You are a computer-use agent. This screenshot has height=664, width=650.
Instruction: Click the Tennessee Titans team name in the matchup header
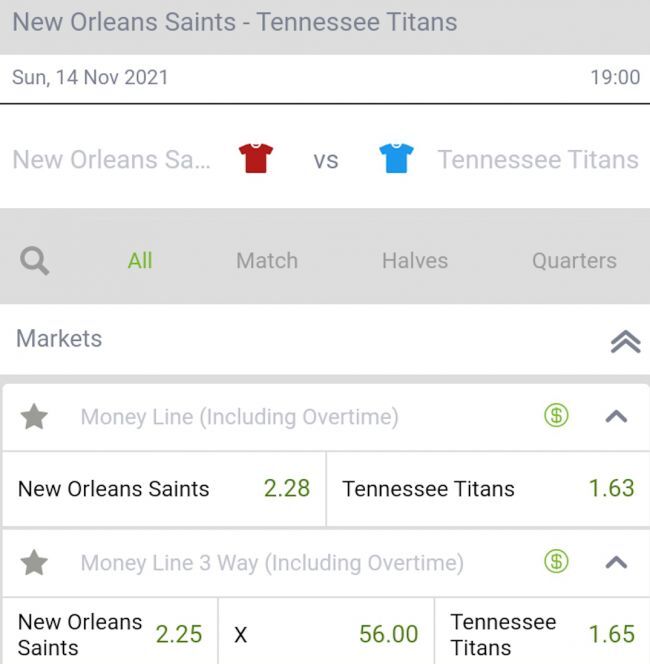pos(538,159)
